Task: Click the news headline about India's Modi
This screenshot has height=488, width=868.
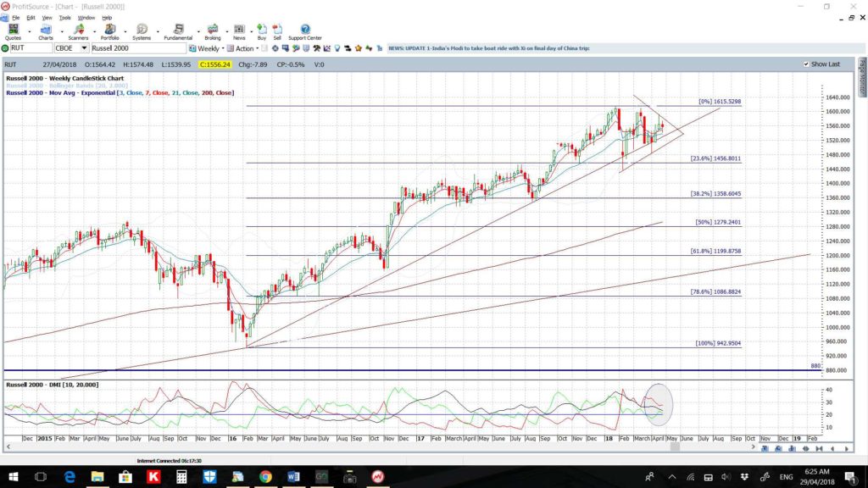Action: point(489,48)
